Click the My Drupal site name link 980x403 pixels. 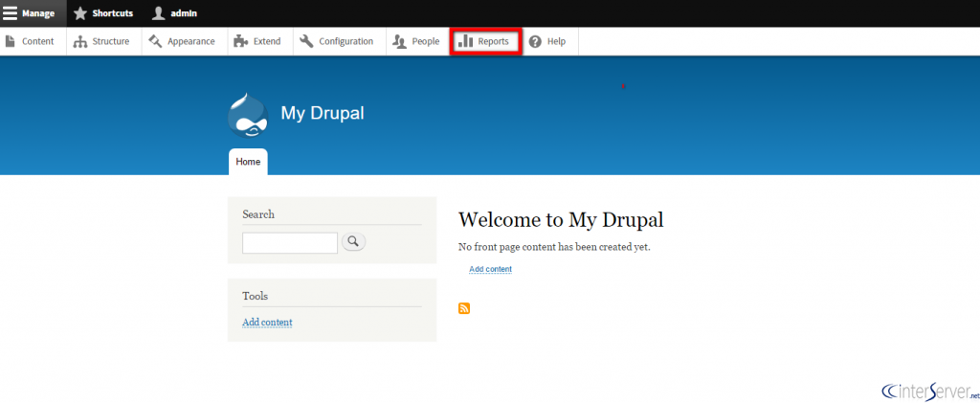coord(323,113)
